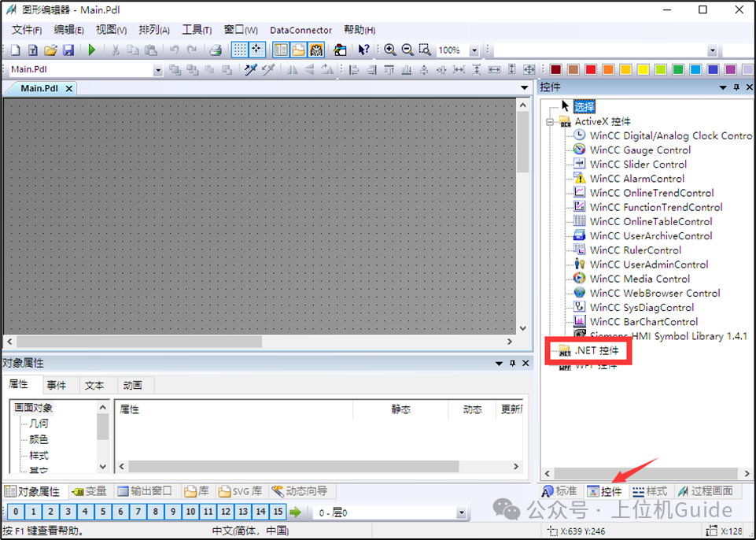Screen dimensions: 756x540
Task: Select WinCC WebBrowser Control entry
Action: coord(655,293)
